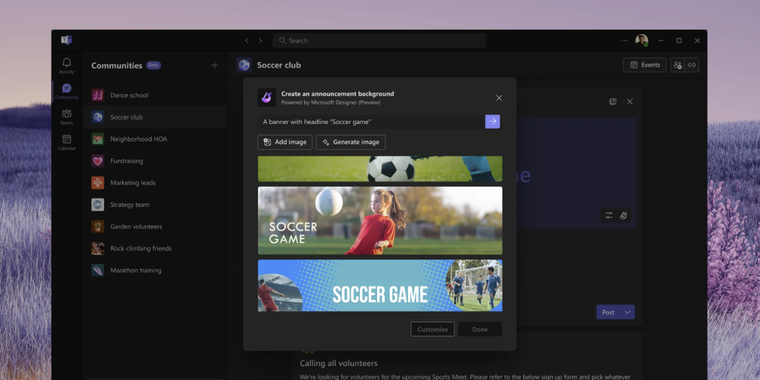The image size is (760, 380).
Task: Click the Dance school community icon
Action: (x=98, y=95)
